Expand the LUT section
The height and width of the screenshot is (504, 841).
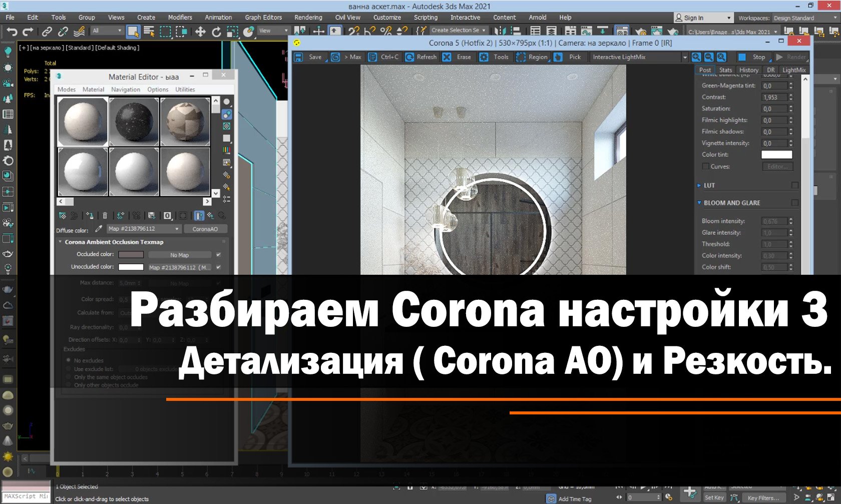[x=699, y=185]
